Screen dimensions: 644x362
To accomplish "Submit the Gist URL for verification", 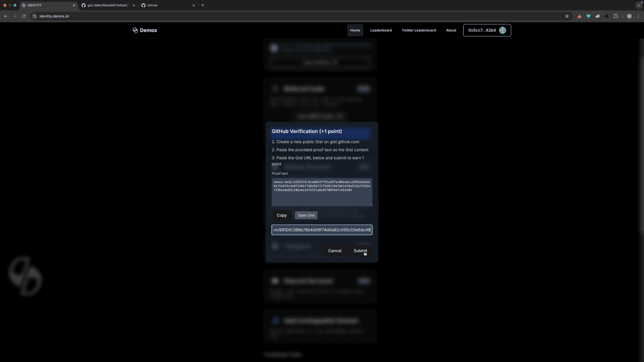I will (x=360, y=251).
